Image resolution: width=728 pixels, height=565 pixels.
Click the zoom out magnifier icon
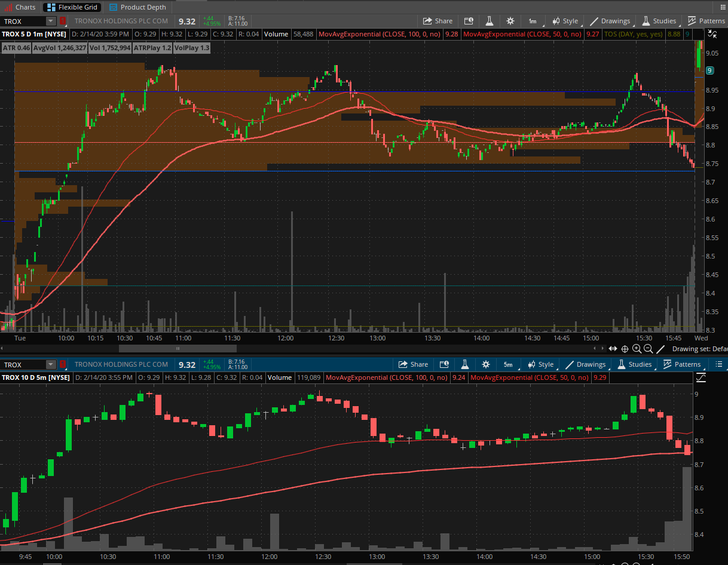pos(648,349)
